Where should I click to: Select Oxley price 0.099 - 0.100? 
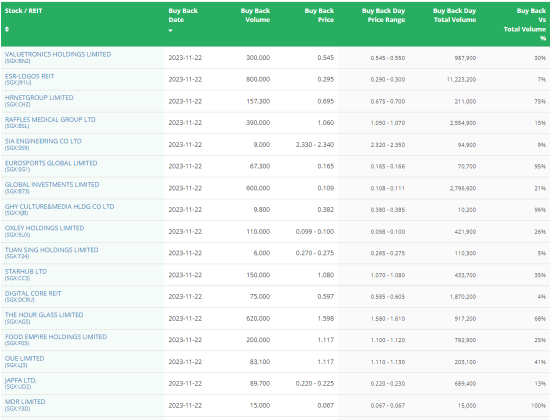pyautogui.click(x=315, y=231)
